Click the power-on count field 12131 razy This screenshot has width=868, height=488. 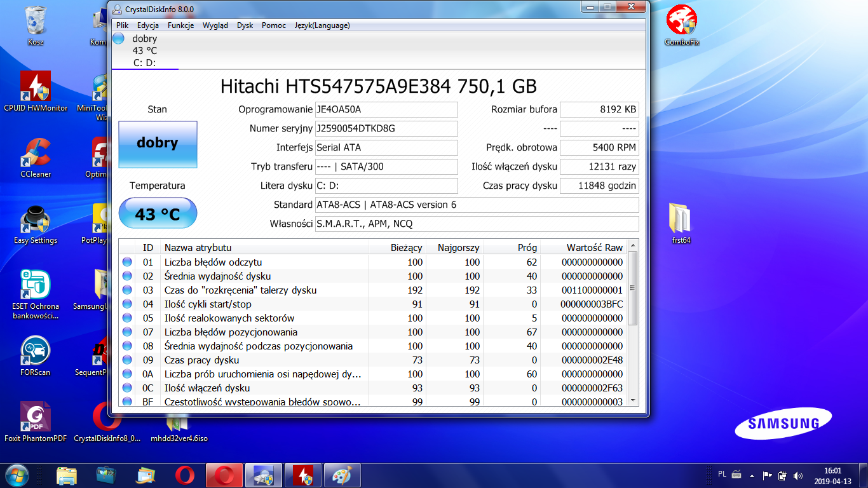[x=599, y=166]
